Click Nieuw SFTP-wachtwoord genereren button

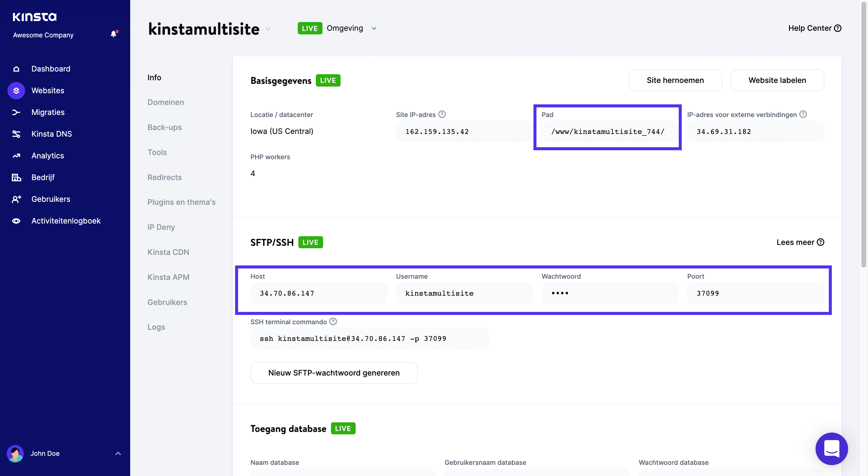334,373
